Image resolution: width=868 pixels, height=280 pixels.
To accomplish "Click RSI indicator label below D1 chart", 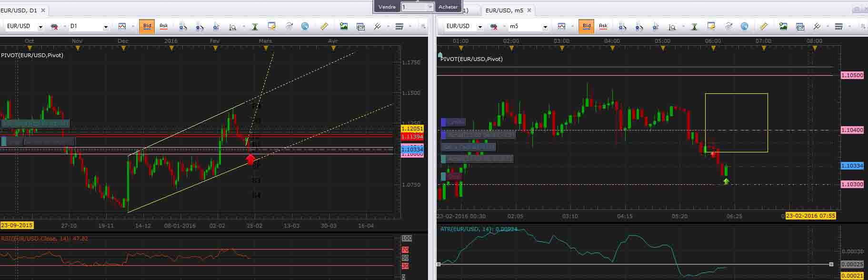I will tap(44, 239).
